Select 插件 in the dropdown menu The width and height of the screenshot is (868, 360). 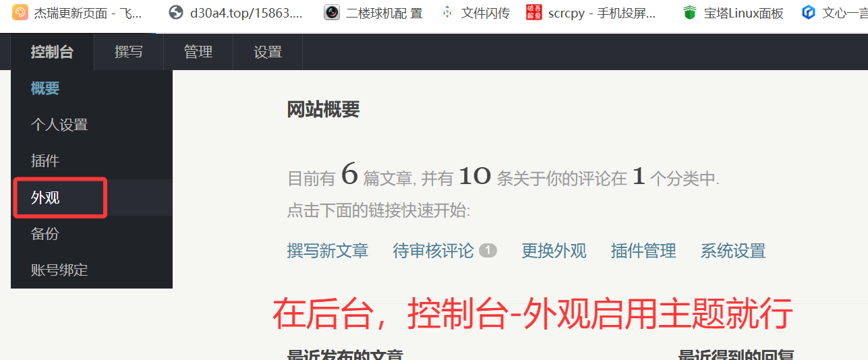[x=92, y=161]
